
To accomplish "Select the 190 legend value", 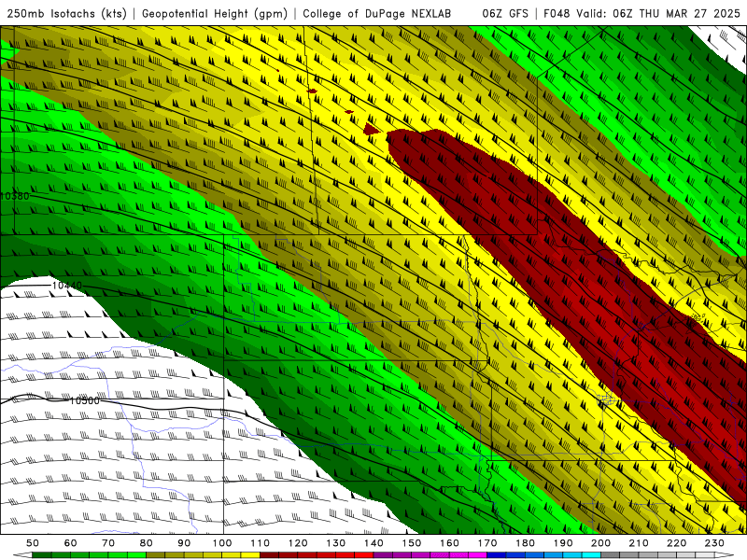I will pyautogui.click(x=563, y=543).
